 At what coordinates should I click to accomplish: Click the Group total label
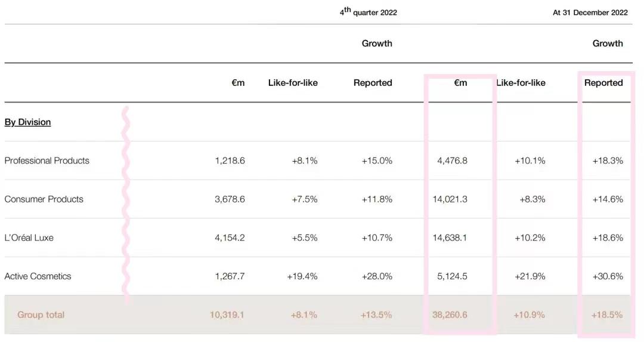41,315
